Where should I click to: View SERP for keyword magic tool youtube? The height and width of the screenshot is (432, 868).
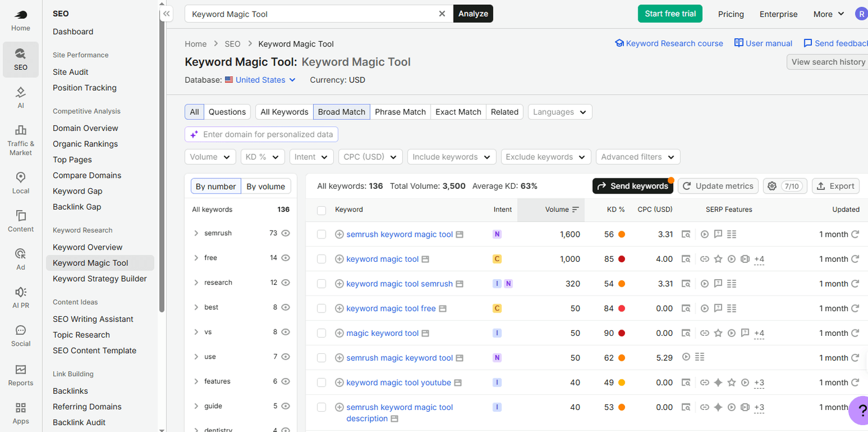point(458,383)
